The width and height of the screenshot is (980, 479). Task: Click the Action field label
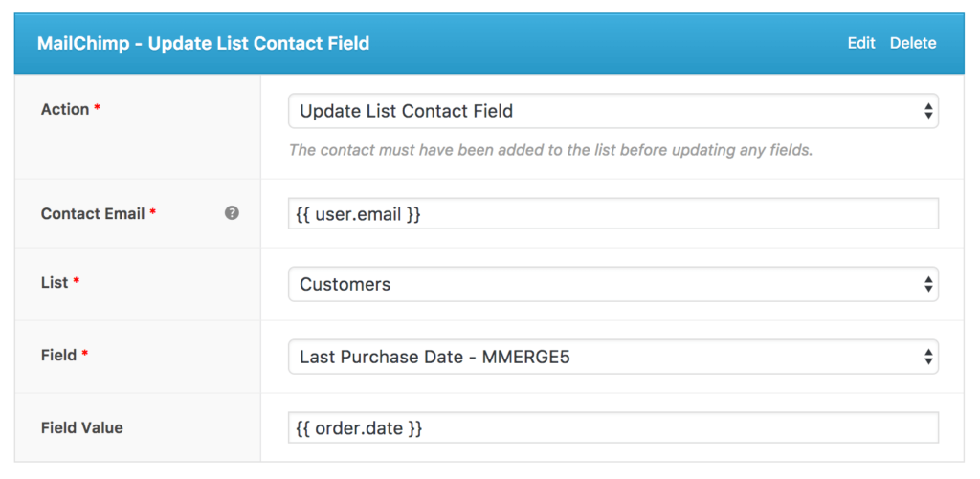click(x=65, y=110)
